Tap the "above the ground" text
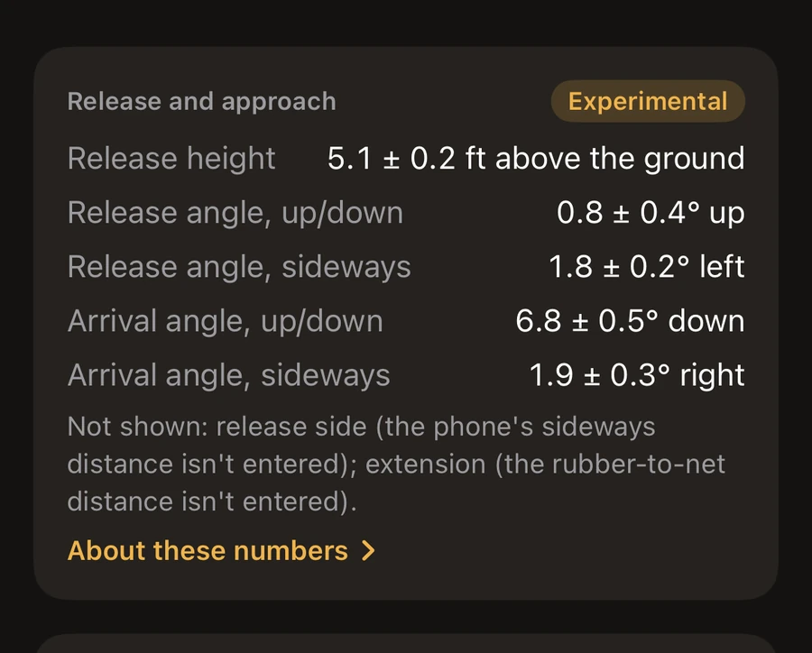The width and height of the screenshot is (812, 653). [620, 158]
